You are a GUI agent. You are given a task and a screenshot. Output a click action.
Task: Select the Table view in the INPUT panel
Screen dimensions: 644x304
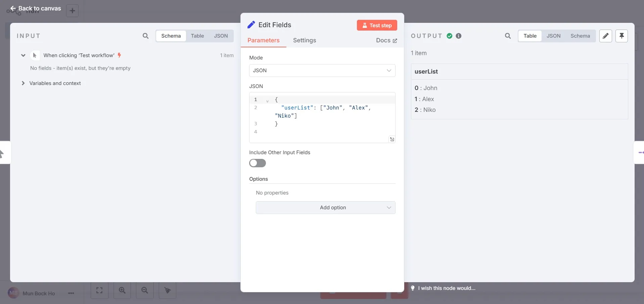(197, 36)
